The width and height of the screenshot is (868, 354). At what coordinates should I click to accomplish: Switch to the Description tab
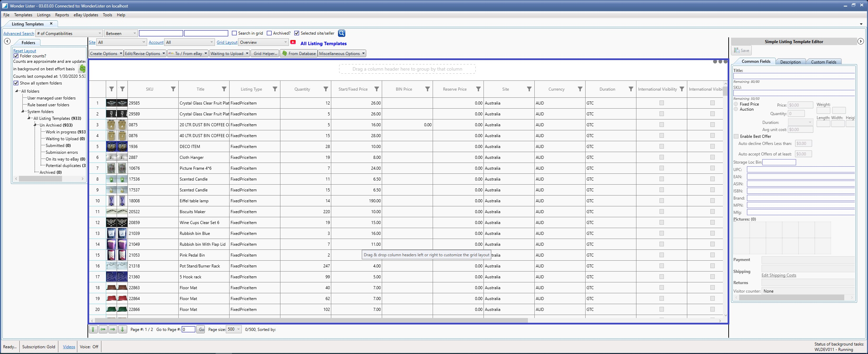coord(790,62)
